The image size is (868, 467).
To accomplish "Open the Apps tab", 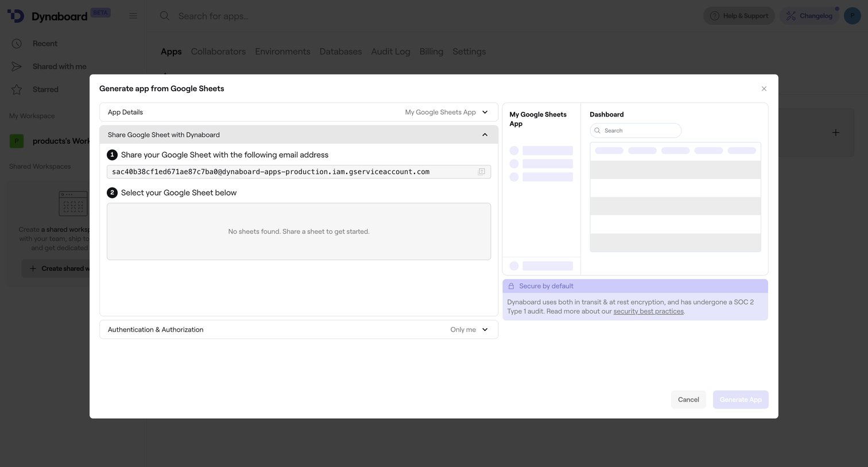I will [x=171, y=52].
